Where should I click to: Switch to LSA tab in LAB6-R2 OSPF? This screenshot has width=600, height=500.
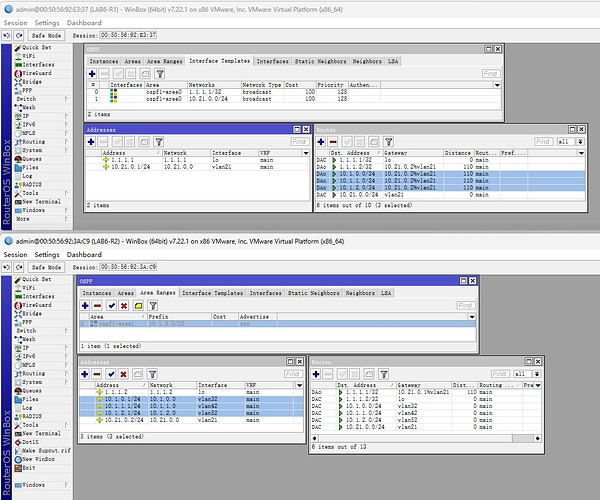386,293
